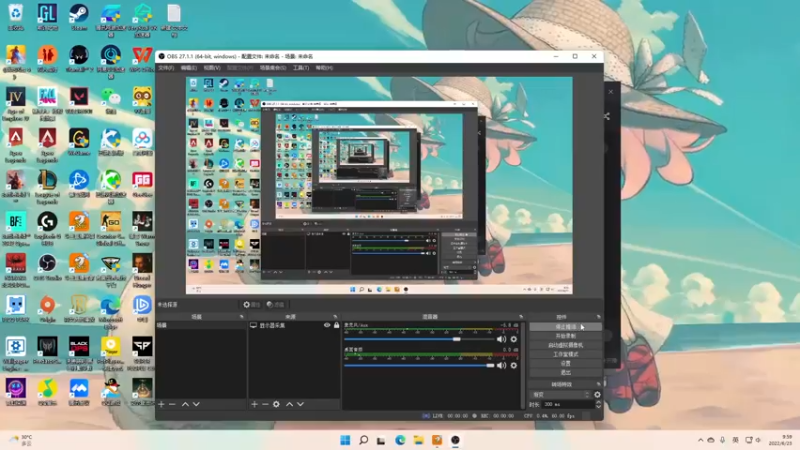Click Start Recording (开始录制) button
Image resolution: width=800 pixels, height=450 pixels.
pyautogui.click(x=565, y=336)
